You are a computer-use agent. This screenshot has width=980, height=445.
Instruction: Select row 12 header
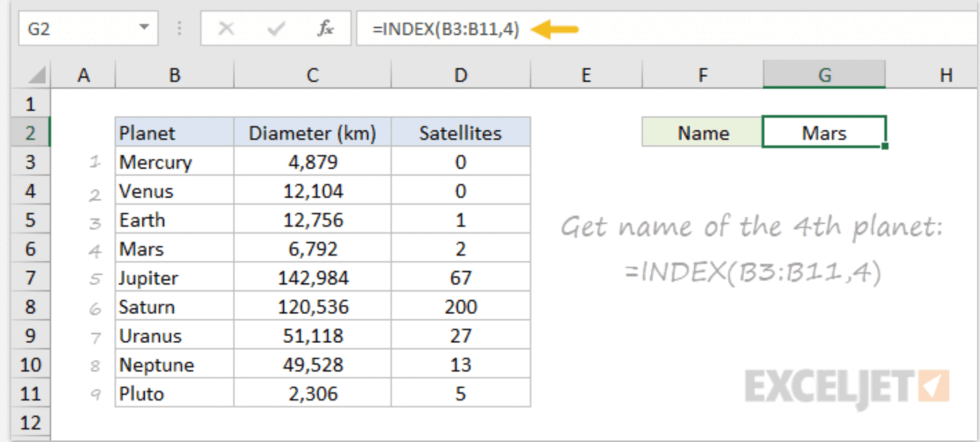[x=30, y=422]
